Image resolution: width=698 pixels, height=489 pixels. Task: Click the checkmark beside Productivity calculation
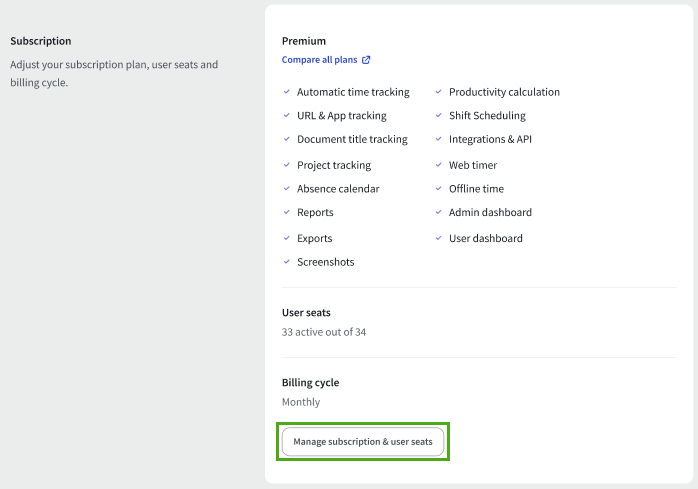pos(439,92)
